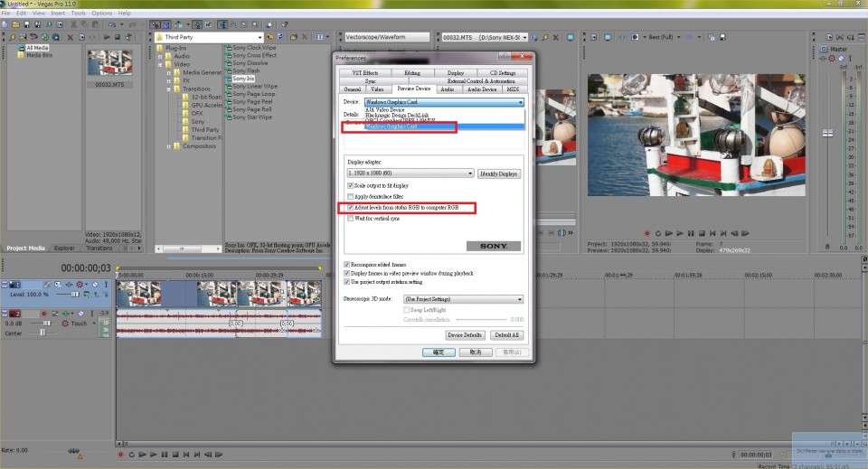The height and width of the screenshot is (469, 868).
Task: Open the Insert menu
Action: [x=58, y=14]
